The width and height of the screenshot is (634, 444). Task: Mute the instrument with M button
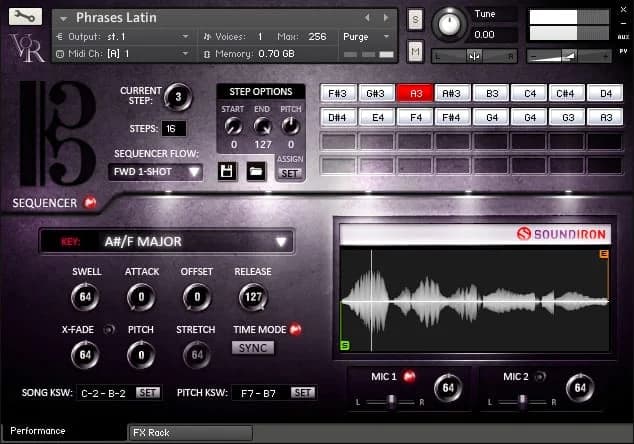(415, 51)
